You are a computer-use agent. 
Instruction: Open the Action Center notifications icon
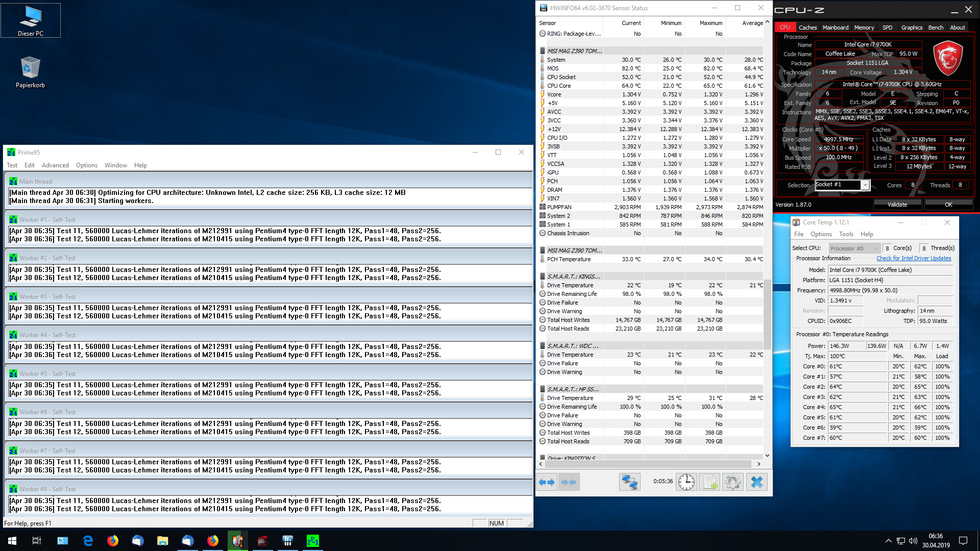(963, 541)
